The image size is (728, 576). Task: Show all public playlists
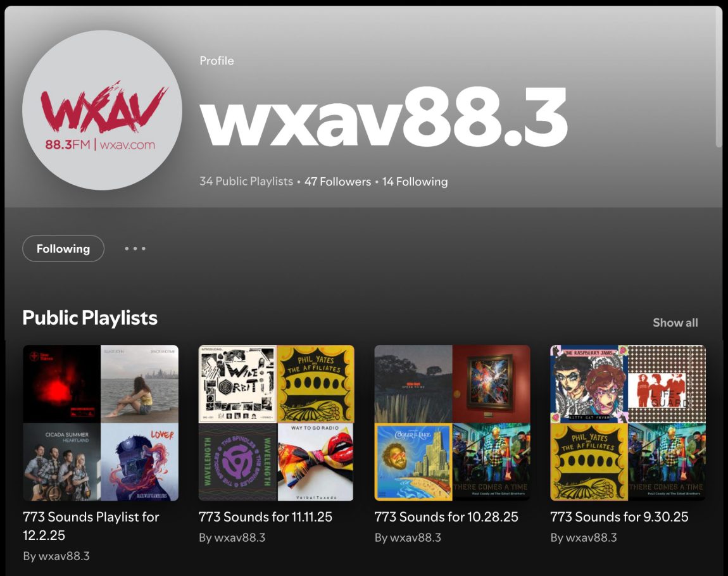tap(675, 323)
